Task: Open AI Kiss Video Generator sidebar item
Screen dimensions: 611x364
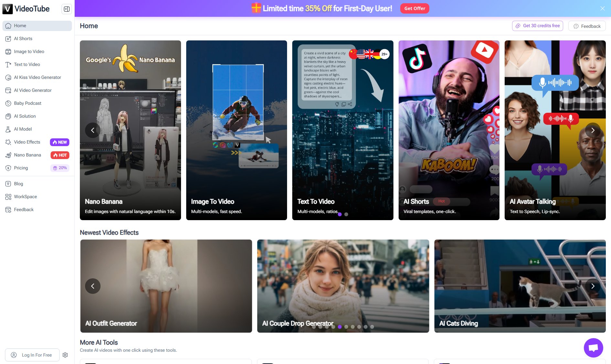Action: (38, 77)
